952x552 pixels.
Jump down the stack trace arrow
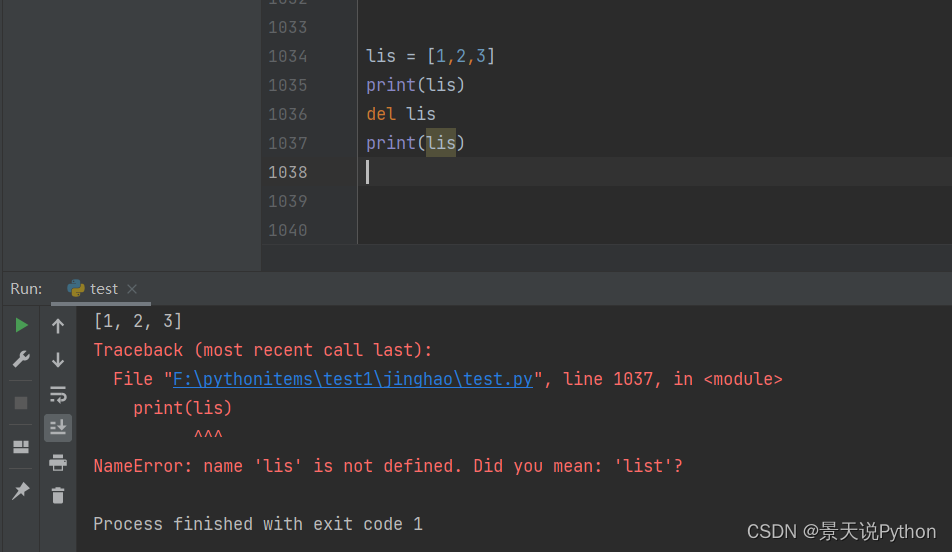pos(58,360)
